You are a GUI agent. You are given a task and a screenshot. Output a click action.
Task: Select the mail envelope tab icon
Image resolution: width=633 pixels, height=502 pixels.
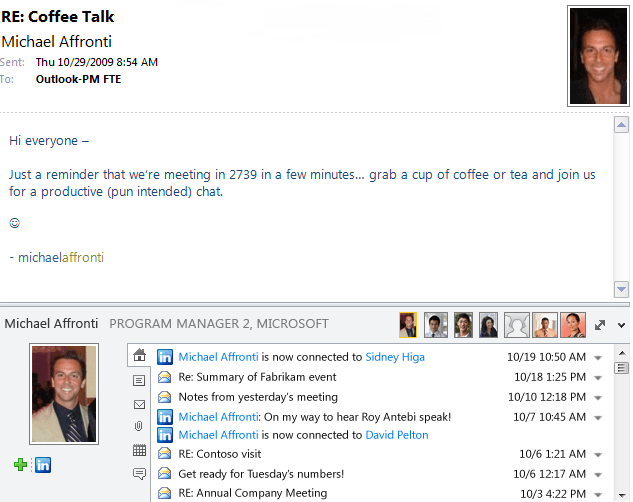click(x=139, y=404)
